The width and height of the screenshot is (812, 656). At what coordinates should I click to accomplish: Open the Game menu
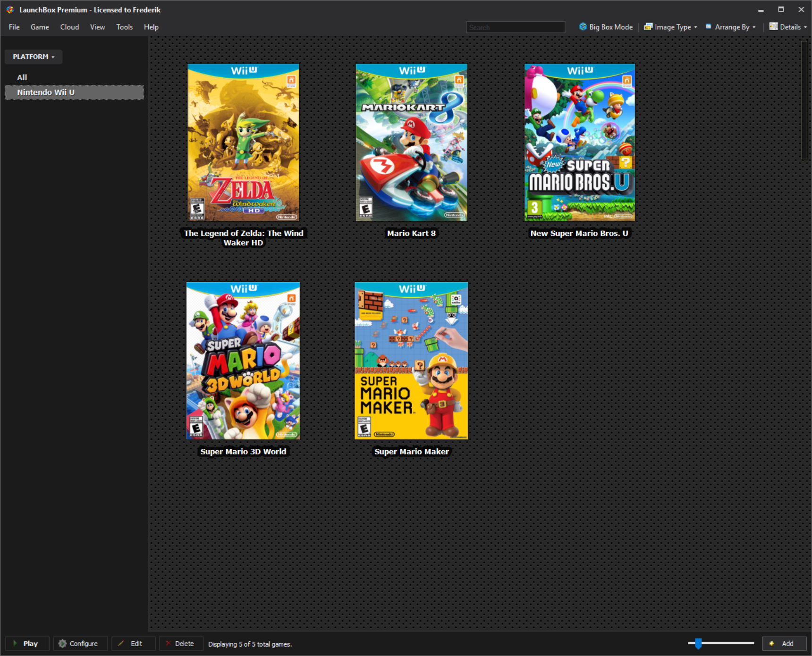(40, 27)
